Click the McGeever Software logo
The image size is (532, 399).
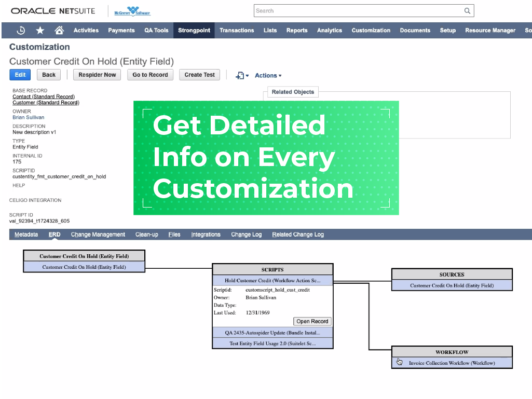point(132,10)
